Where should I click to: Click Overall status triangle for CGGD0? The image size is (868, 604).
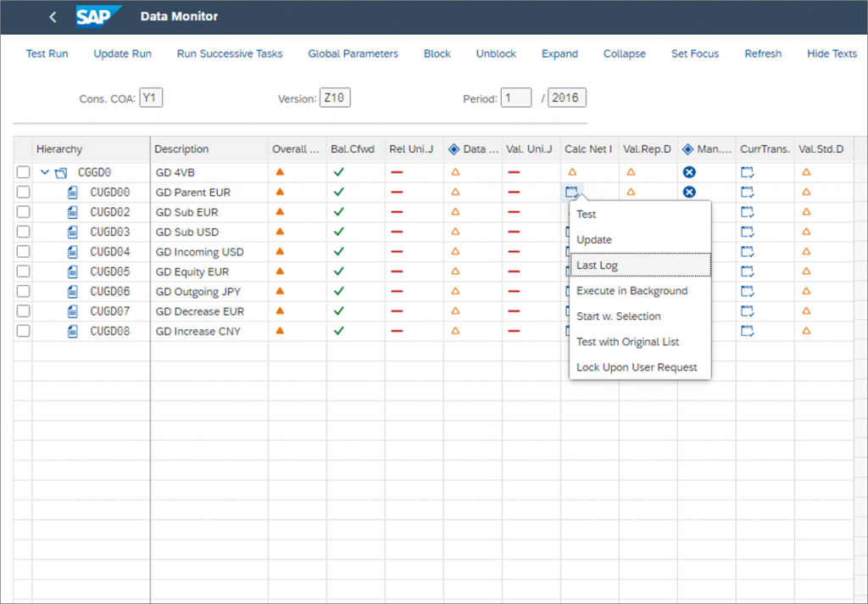tap(280, 172)
